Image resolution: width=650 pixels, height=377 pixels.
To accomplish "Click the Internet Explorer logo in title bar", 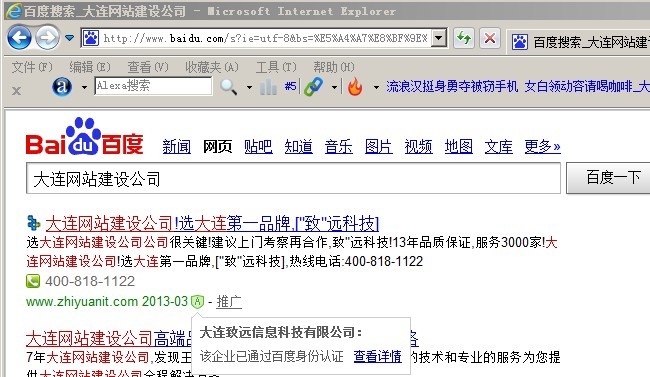I will pos(13,11).
